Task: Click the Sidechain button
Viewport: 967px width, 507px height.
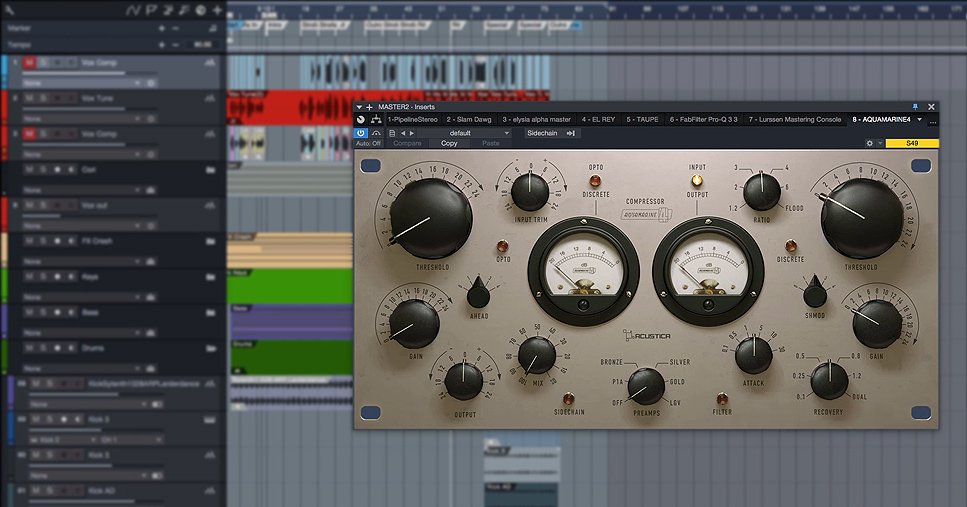Action: tap(541, 132)
